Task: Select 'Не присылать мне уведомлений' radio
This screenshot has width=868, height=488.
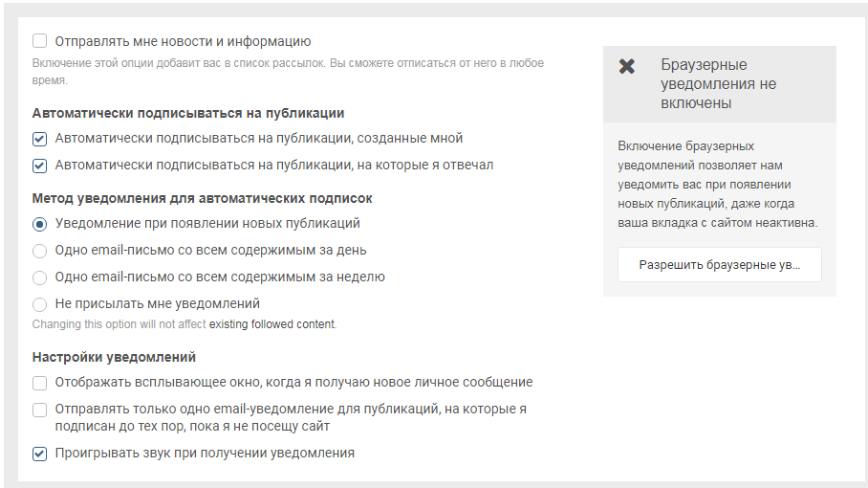Action: 39,304
